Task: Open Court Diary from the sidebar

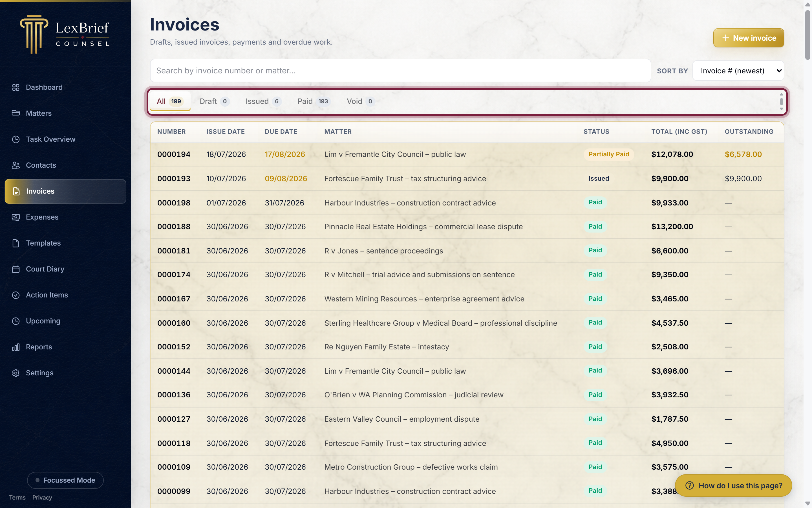Action: pyautogui.click(x=65, y=269)
